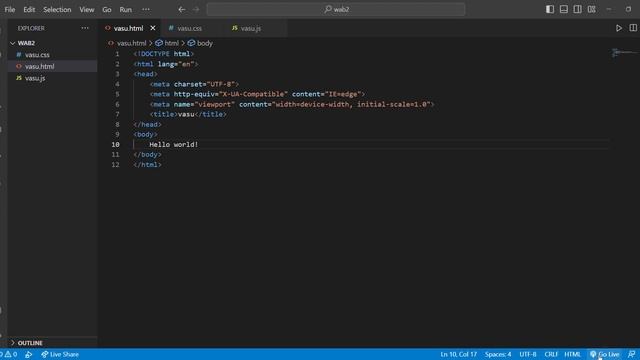Image resolution: width=640 pixels, height=360 pixels.
Task: Click vasu.html in the breadcrumb
Action: click(131, 43)
